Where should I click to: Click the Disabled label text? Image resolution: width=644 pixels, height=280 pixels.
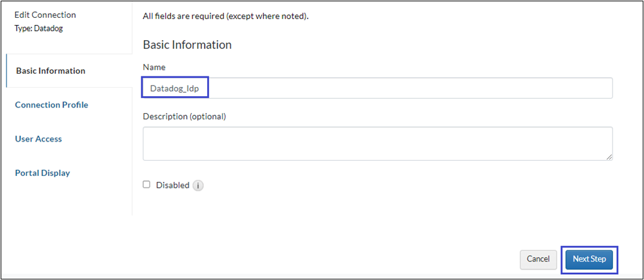(x=172, y=185)
